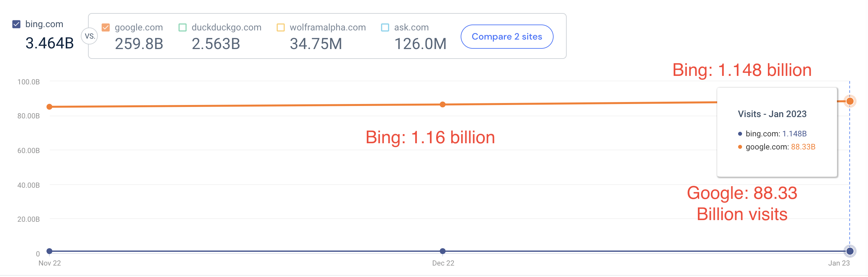Click the wolframalpha.com site label
This screenshot has width=868, height=277.
tap(328, 27)
